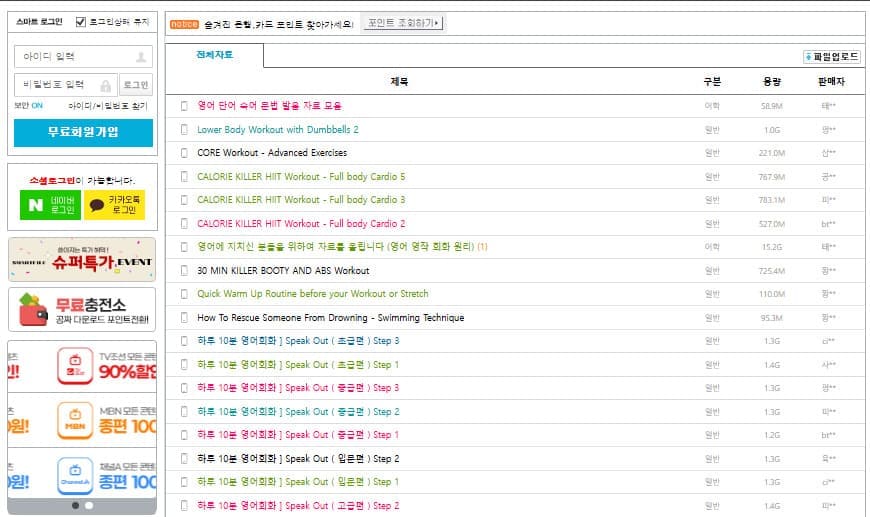Toggle the 로그인상태 유지 checkbox
Screen dimensions: 870x517
point(81,21)
